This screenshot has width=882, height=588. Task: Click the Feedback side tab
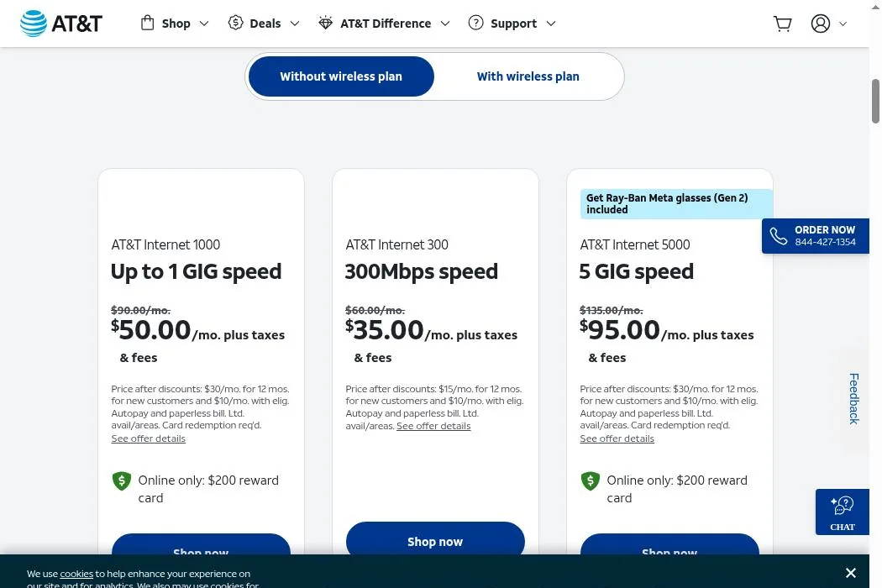854,398
